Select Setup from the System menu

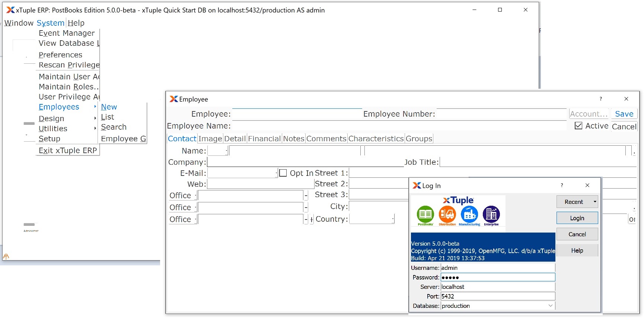(50, 139)
